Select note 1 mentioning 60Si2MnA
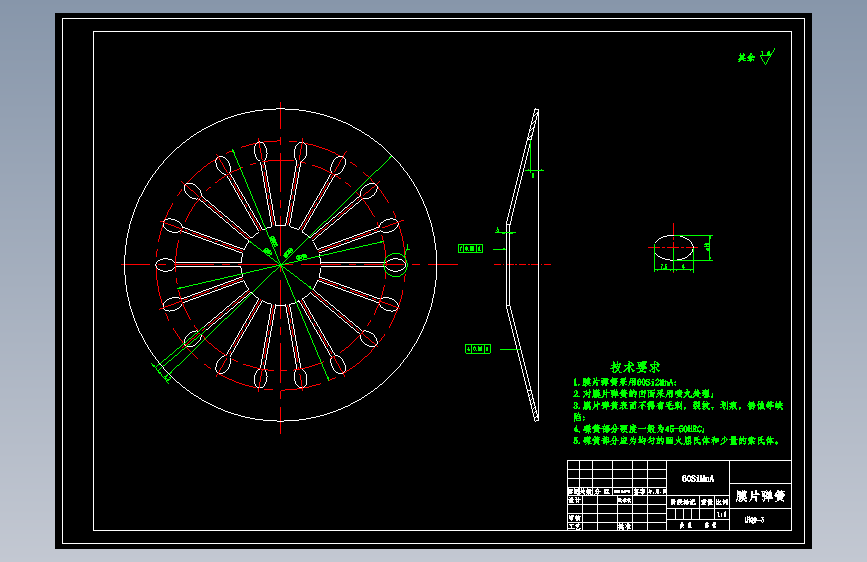867x562 pixels. pos(625,382)
